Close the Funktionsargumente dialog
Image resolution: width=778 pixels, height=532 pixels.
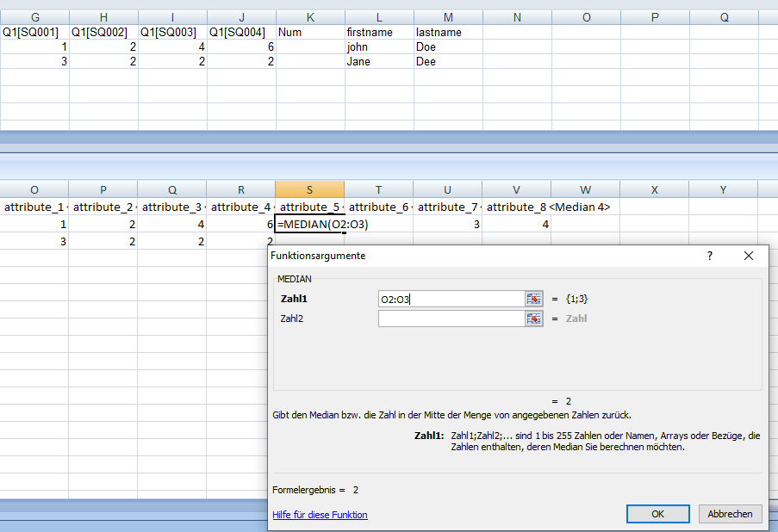[x=748, y=256]
